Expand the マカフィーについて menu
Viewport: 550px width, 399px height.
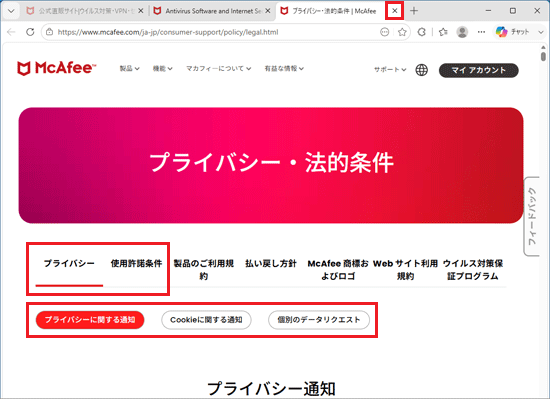[218, 69]
